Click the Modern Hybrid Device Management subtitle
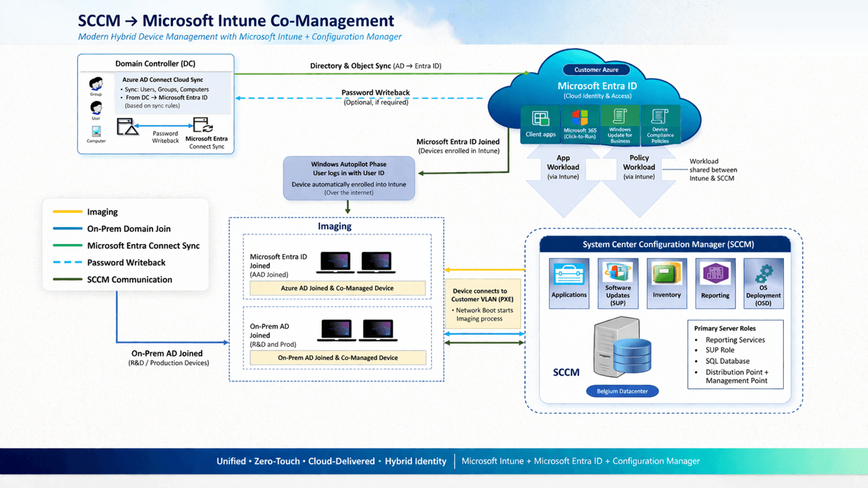Image resolution: width=868 pixels, height=488 pixels. 239,37
